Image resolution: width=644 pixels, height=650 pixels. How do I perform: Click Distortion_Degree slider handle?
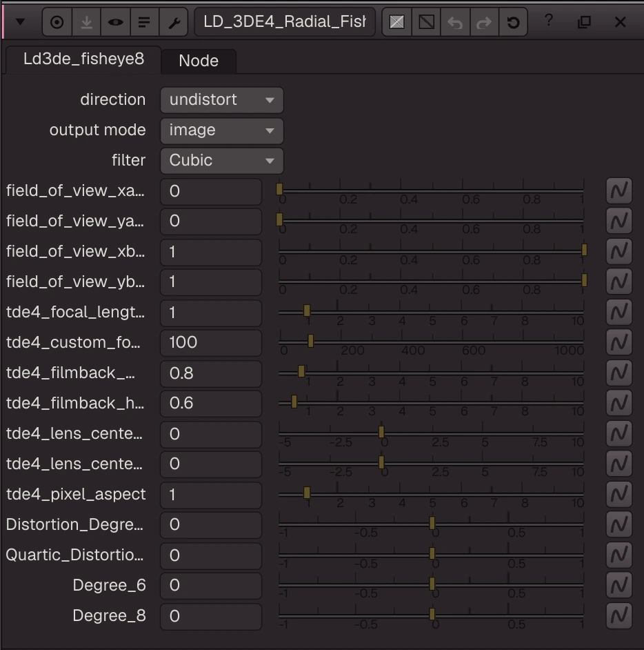[x=432, y=523]
